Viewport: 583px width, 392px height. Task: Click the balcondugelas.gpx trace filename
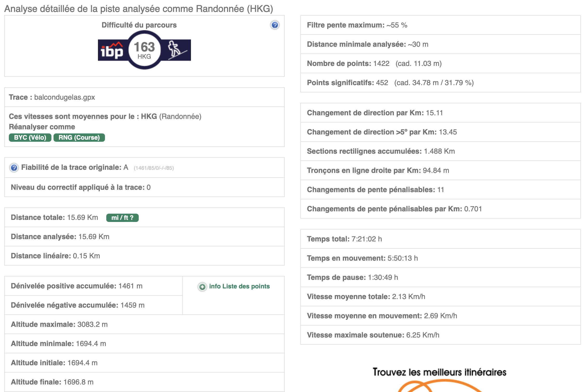[x=64, y=97]
